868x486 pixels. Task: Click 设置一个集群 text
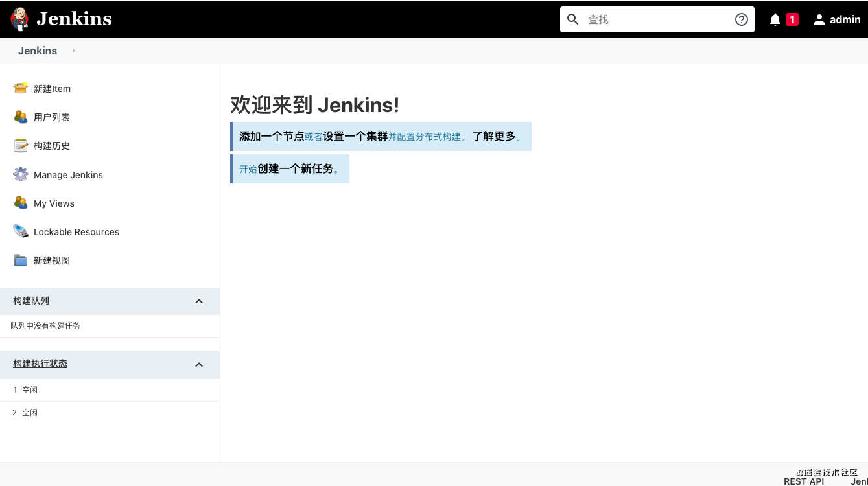[x=355, y=136]
